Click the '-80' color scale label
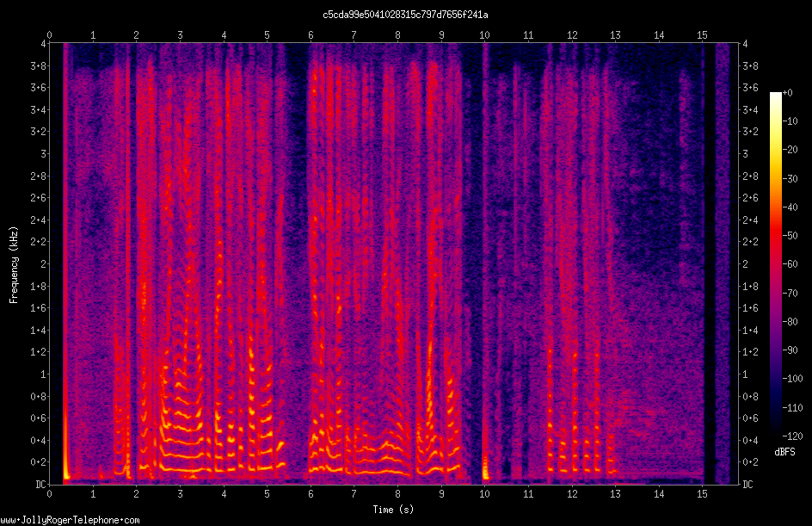This screenshot has height=526, width=812. 790,322
